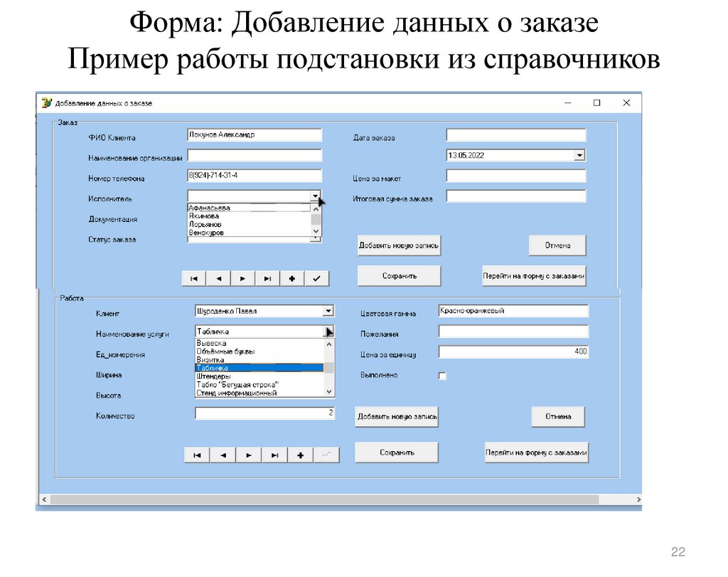Click Перейти на форму с заказами in Работа
This screenshot has height=577, width=728.
click(x=537, y=452)
